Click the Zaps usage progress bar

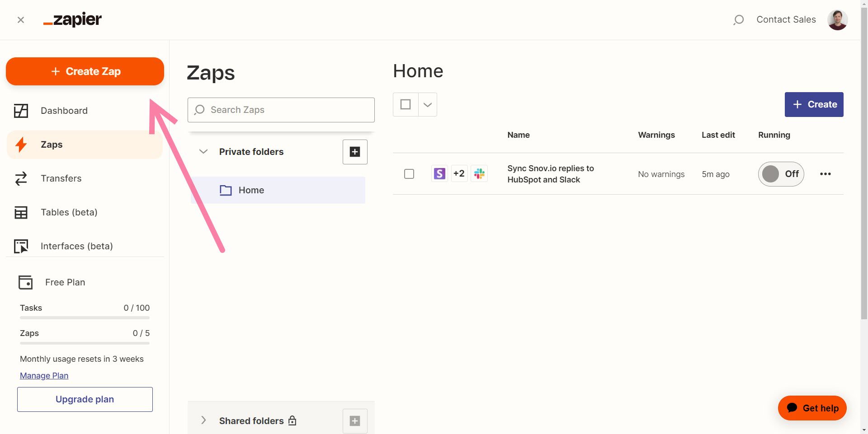pyautogui.click(x=85, y=343)
